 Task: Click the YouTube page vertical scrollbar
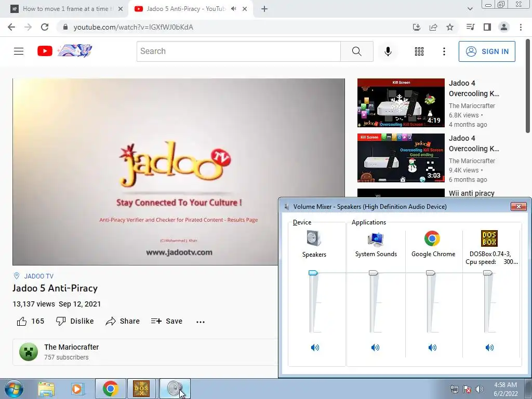coord(528,86)
